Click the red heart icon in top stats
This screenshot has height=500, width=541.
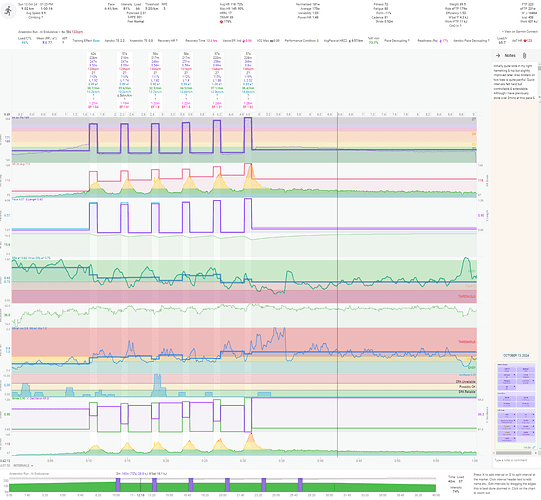pyautogui.click(x=221, y=22)
